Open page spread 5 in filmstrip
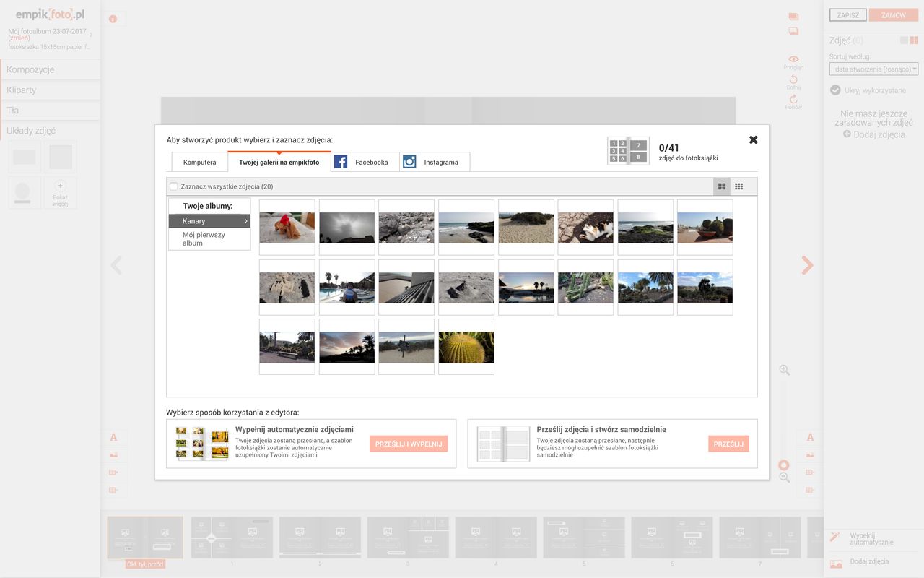924x578 pixels. coord(584,538)
